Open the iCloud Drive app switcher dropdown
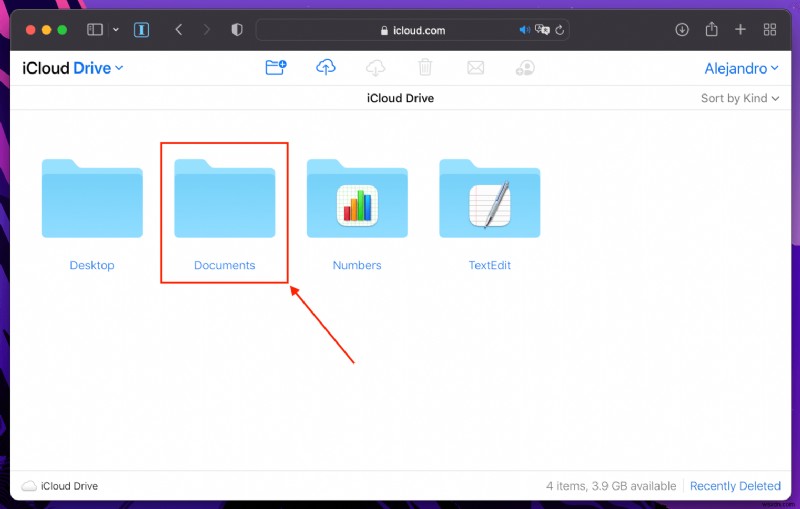This screenshot has width=800, height=509. point(72,68)
